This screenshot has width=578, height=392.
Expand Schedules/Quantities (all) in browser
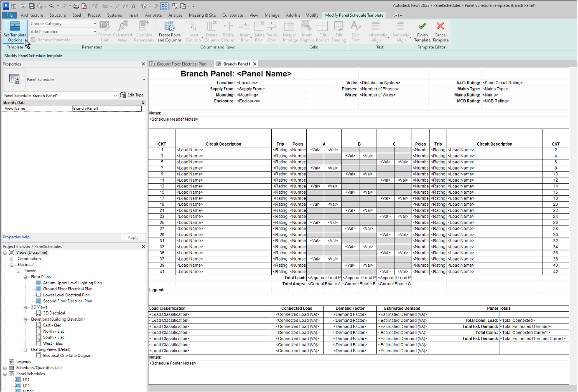[x=5, y=368]
